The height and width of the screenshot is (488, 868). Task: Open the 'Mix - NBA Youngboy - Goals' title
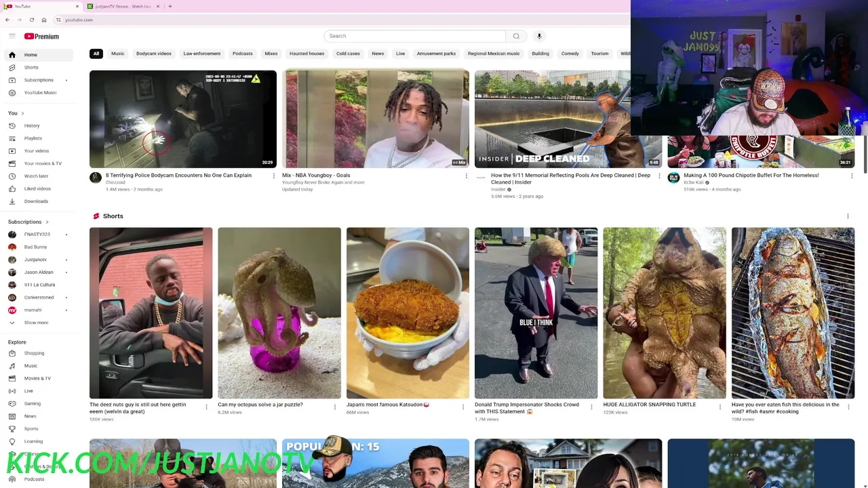(316, 176)
